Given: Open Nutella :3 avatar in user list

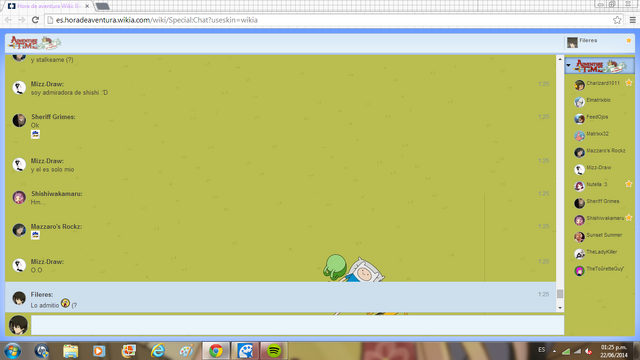Looking at the screenshot, I should coord(579,186).
